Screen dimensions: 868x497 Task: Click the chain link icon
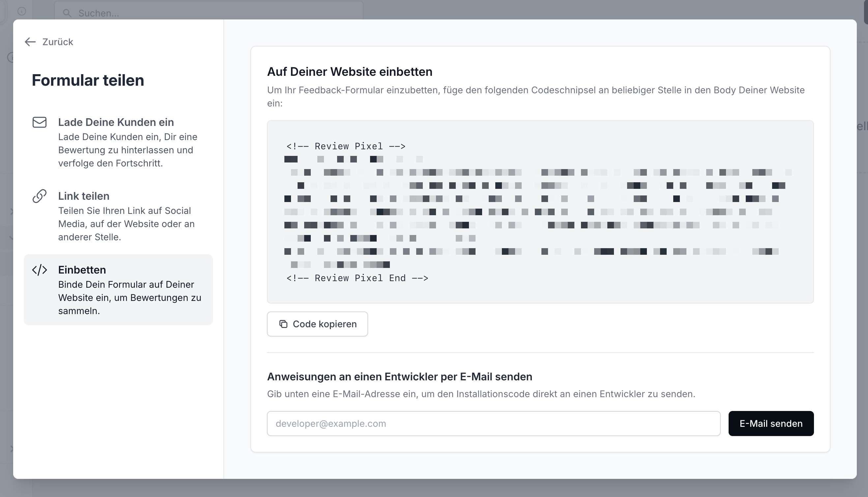click(39, 196)
